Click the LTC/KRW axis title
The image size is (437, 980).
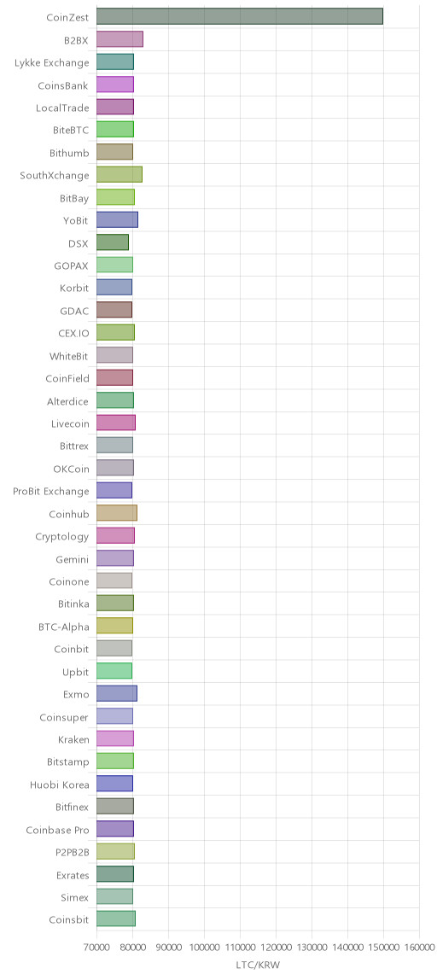coord(258,965)
